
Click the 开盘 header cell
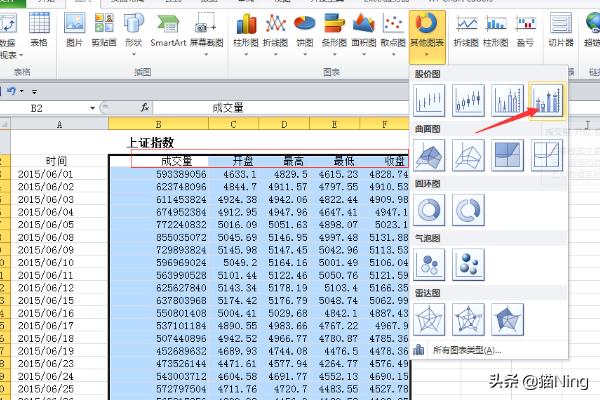(x=243, y=161)
